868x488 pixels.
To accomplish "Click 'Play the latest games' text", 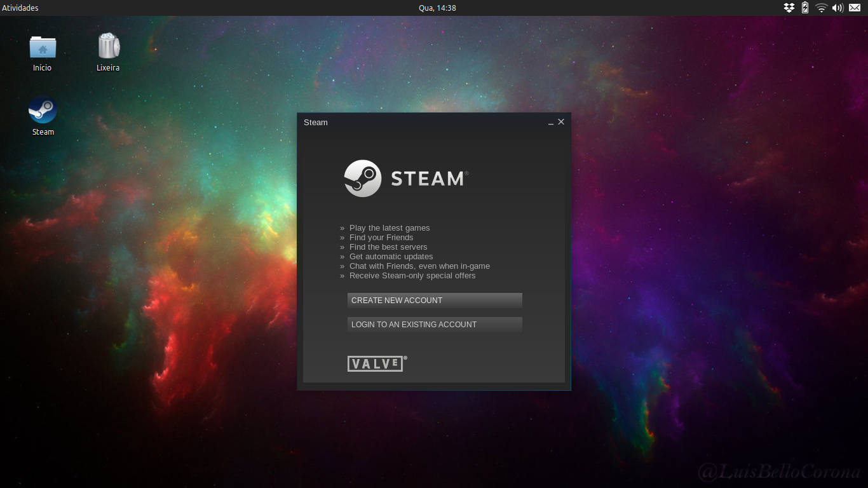I will [390, 228].
